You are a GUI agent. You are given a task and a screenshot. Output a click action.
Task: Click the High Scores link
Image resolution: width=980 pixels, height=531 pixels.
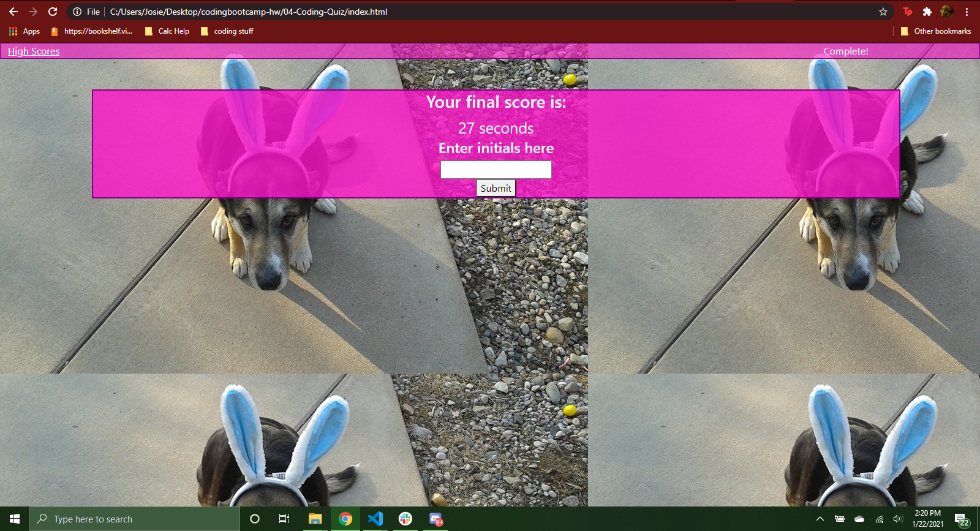34,51
